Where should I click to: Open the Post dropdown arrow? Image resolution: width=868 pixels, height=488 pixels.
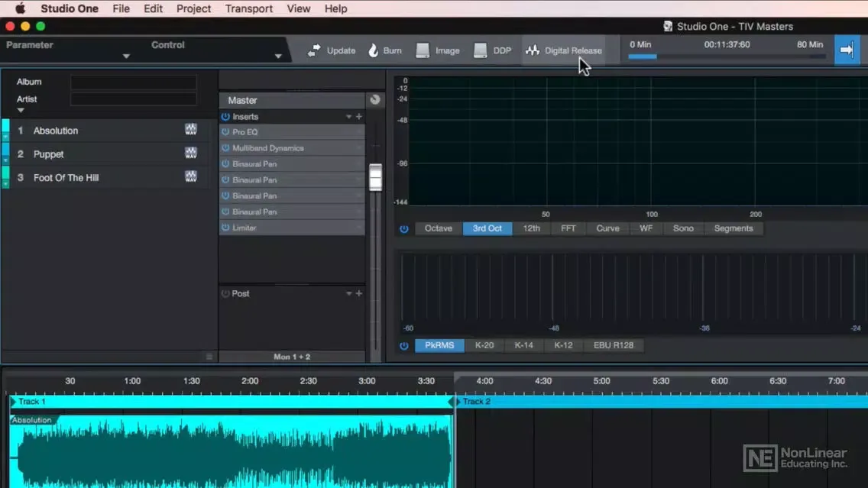pyautogui.click(x=348, y=293)
